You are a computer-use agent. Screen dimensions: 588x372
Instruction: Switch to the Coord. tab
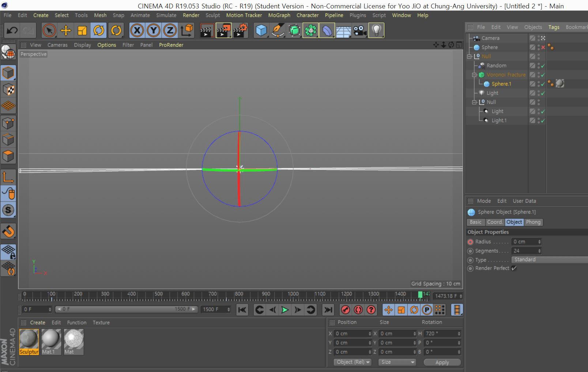tap(495, 222)
